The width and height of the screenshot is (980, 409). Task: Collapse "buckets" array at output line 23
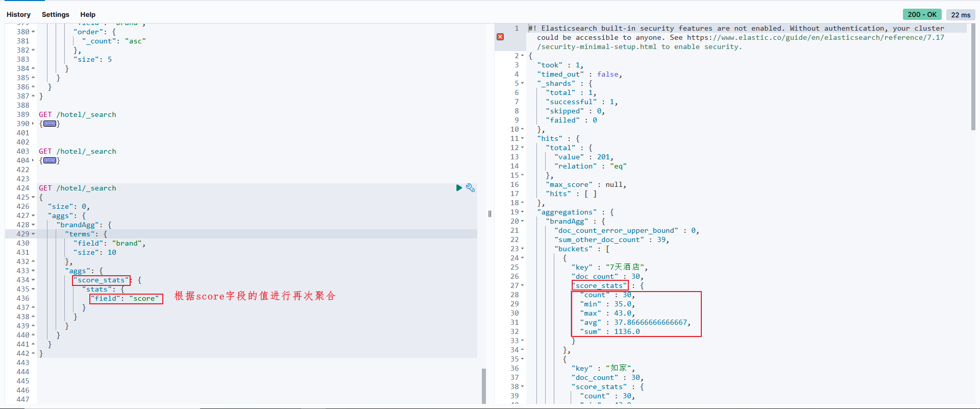(x=522, y=249)
